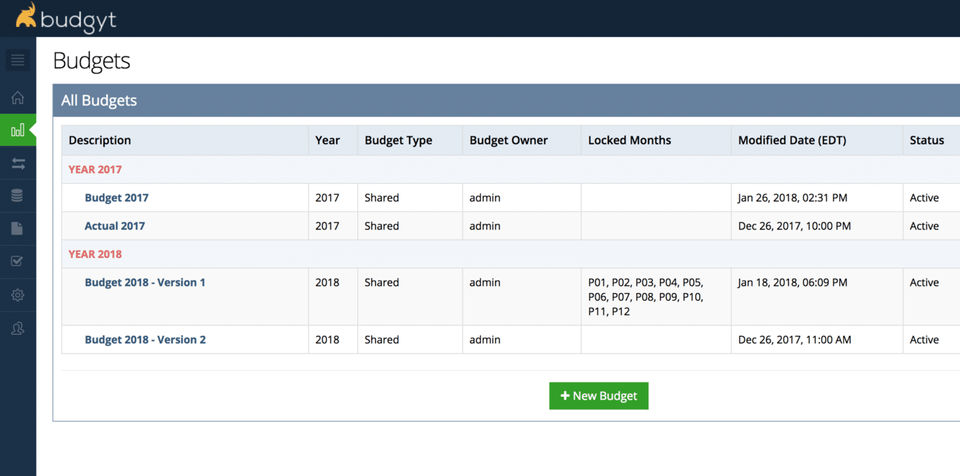Open the user profile sidebar icon
This screenshot has height=476, width=960.
(x=17, y=328)
